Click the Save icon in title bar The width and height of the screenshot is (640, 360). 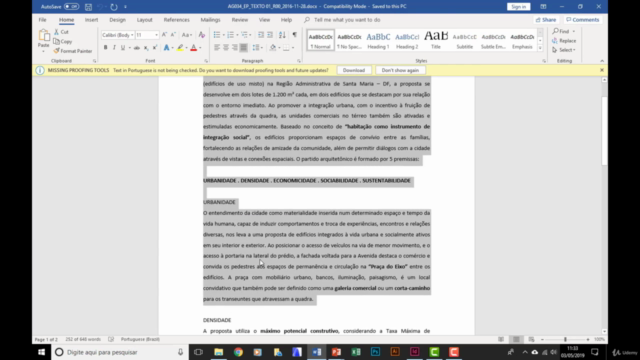pos(88,7)
